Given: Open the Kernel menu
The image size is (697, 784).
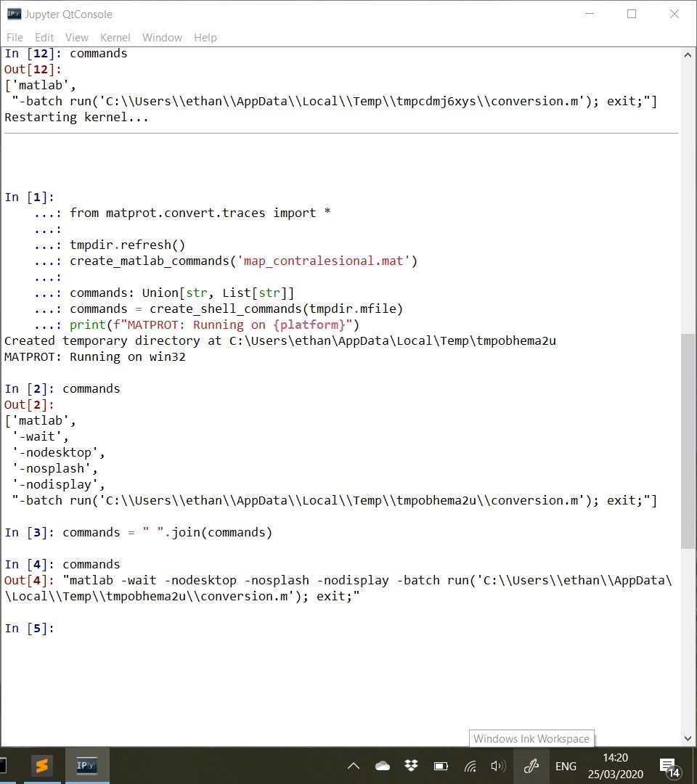Looking at the screenshot, I should 115,38.
